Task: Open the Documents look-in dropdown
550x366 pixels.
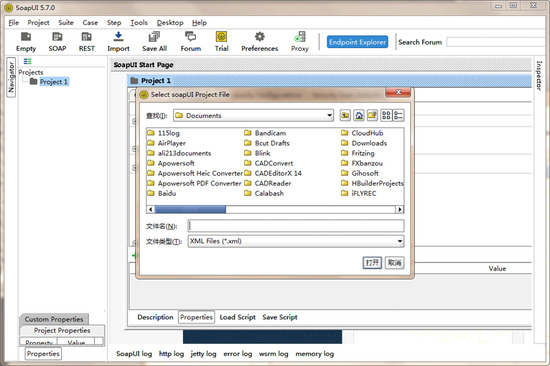Action: (x=253, y=115)
